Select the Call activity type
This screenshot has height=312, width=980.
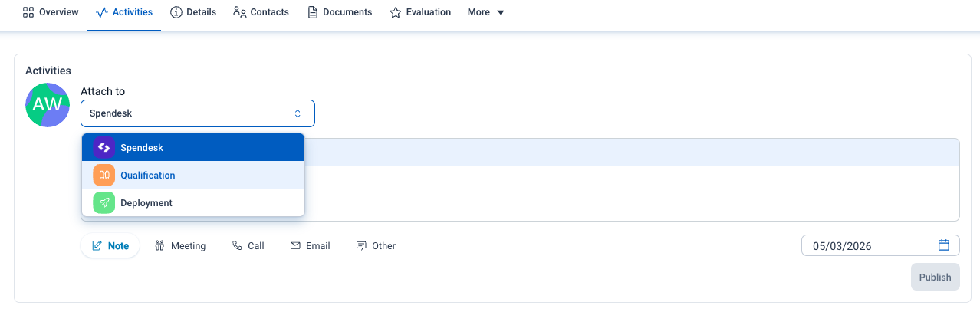[x=248, y=246]
